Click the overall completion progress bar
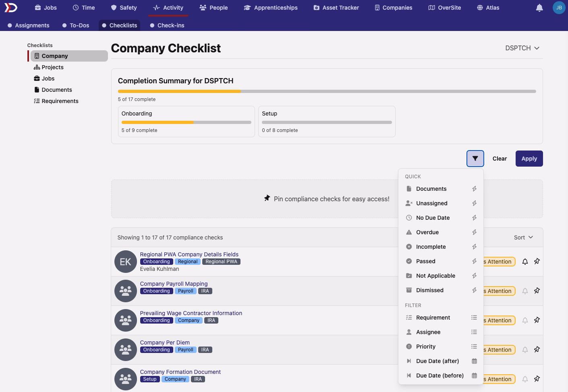568x392 pixels. 327,91
